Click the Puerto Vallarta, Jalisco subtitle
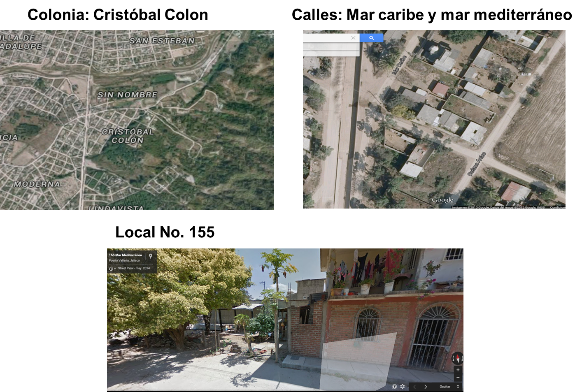The width and height of the screenshot is (582, 392). click(x=124, y=260)
